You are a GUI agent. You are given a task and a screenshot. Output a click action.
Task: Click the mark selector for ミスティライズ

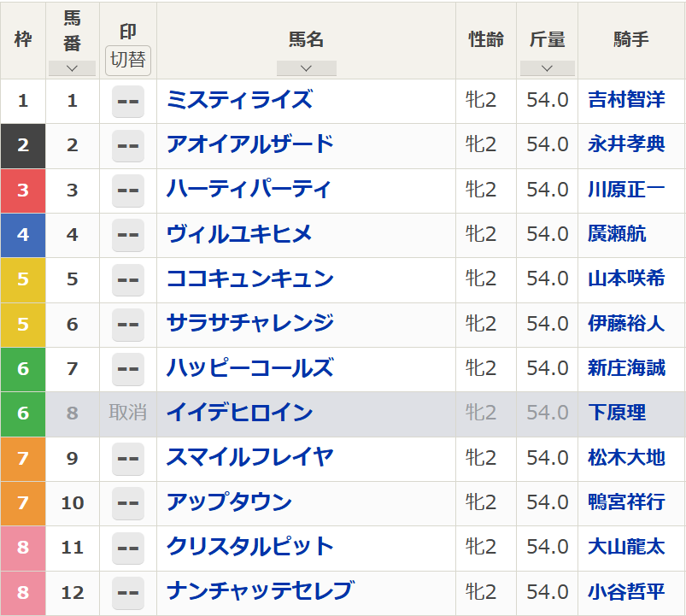pyautogui.click(x=128, y=102)
